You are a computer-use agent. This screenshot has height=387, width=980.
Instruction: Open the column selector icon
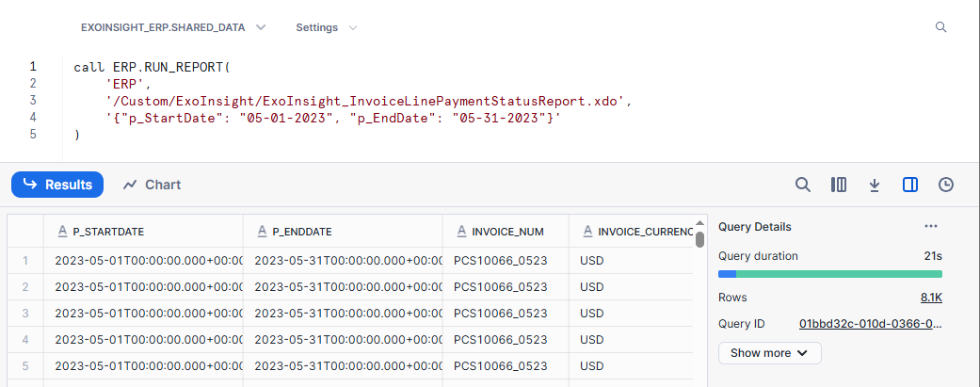coord(839,185)
